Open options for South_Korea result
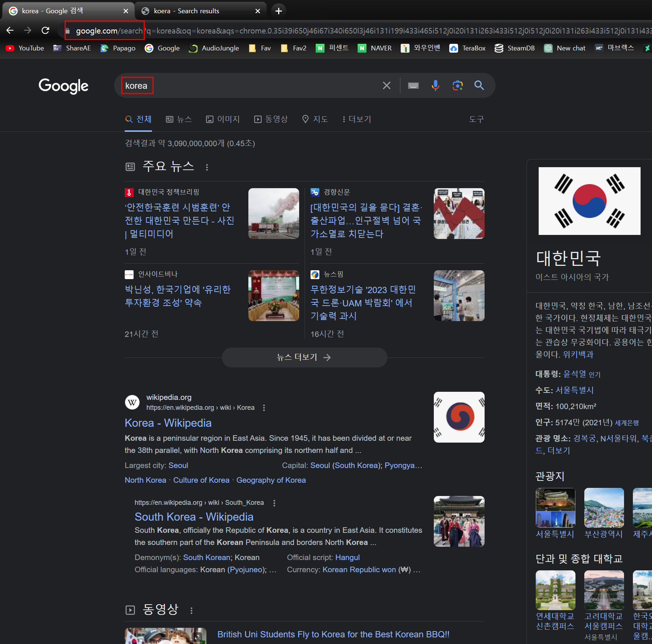The height and width of the screenshot is (644, 652). pos(274,503)
